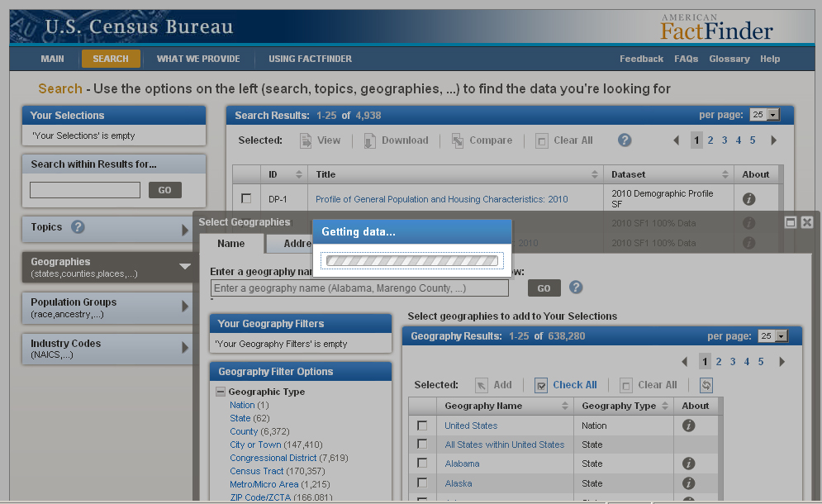Expand the Population Groups panel

tap(184, 306)
